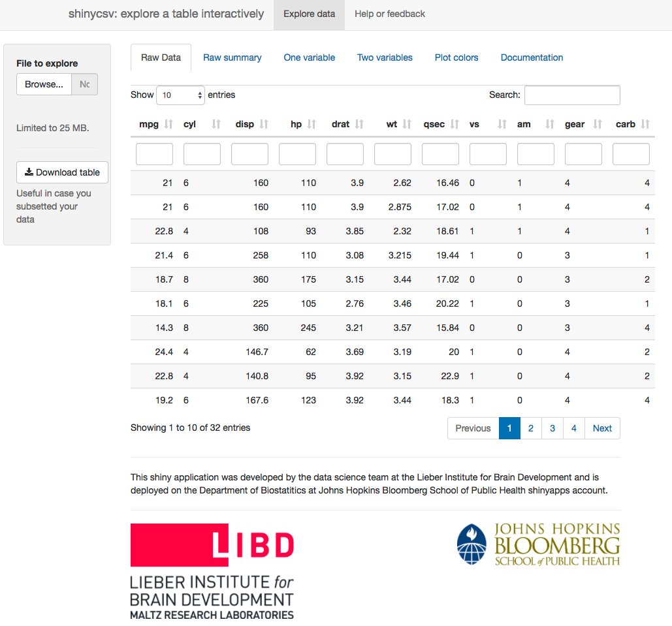Click Browse... to choose a file
The width and height of the screenshot is (672, 626).
click(x=44, y=84)
